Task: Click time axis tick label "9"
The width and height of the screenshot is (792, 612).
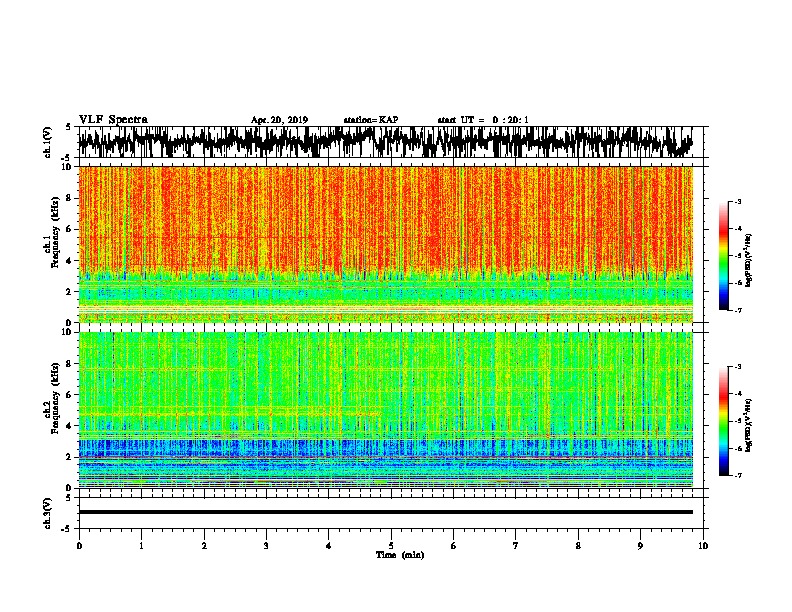Action: (640, 546)
